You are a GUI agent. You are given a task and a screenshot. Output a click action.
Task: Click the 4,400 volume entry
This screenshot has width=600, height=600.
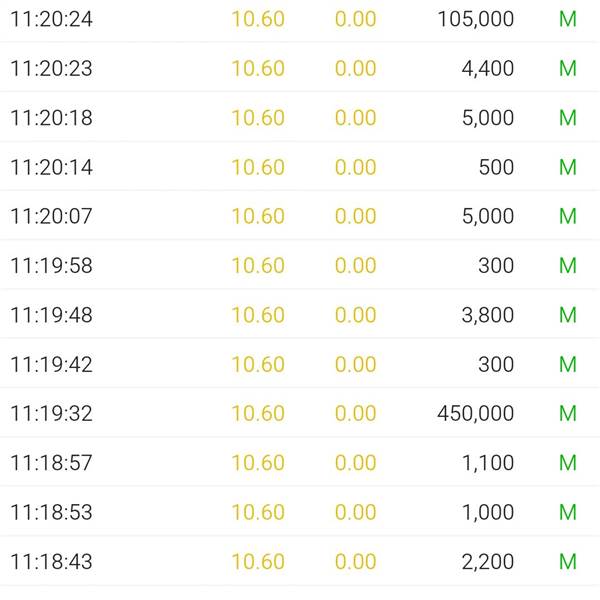(488, 68)
